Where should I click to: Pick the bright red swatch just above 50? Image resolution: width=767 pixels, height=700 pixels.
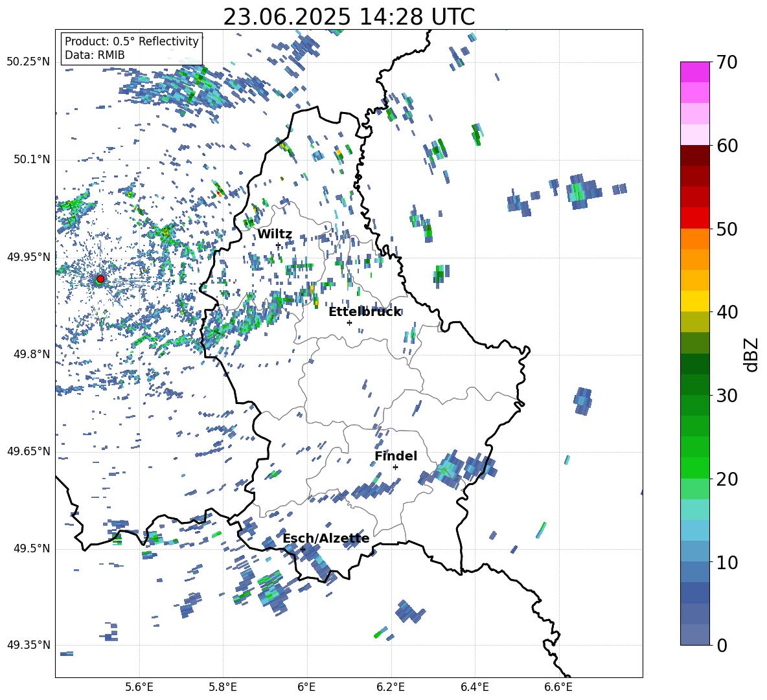(694, 218)
